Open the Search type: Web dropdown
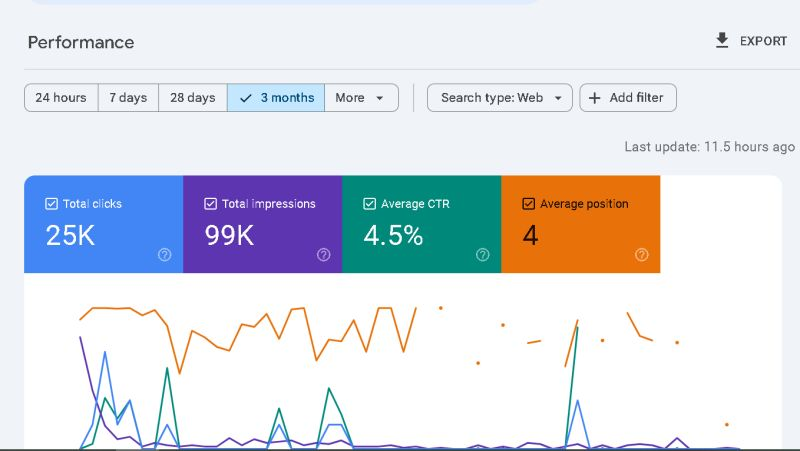This screenshot has width=800, height=451. [x=499, y=98]
